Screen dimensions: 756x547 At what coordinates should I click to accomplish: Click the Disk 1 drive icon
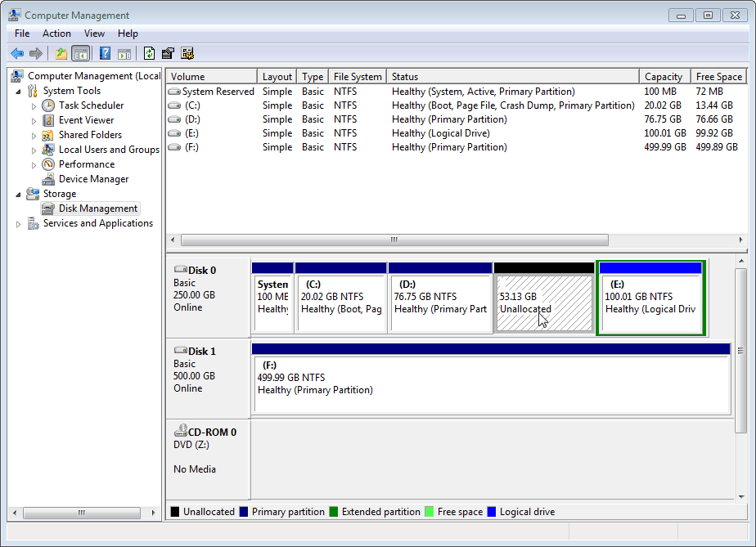180,350
